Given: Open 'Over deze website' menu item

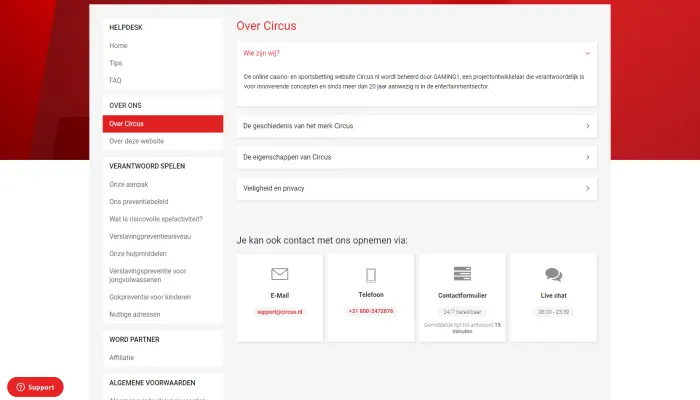Looking at the screenshot, I should (137, 141).
